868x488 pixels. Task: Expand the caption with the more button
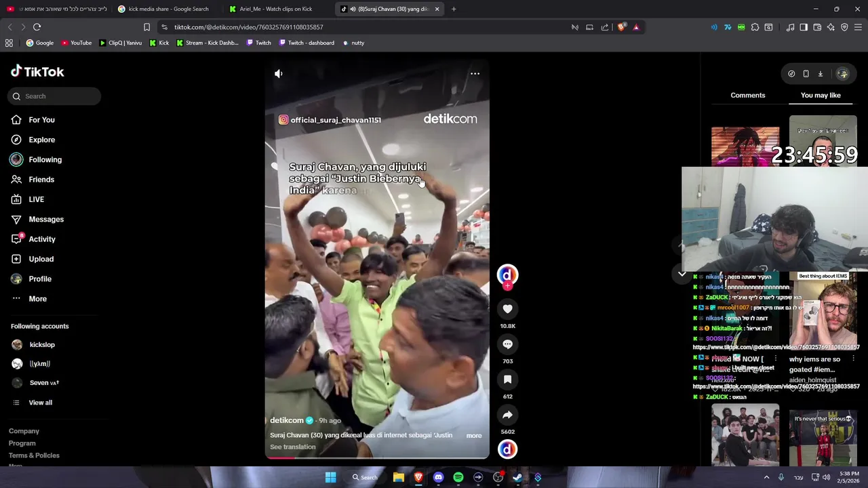pyautogui.click(x=474, y=436)
